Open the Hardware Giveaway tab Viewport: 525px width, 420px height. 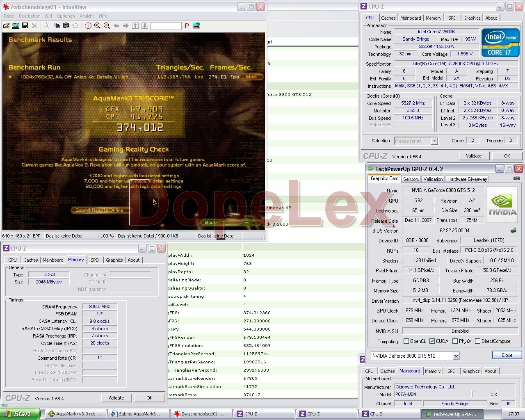pyautogui.click(x=467, y=179)
